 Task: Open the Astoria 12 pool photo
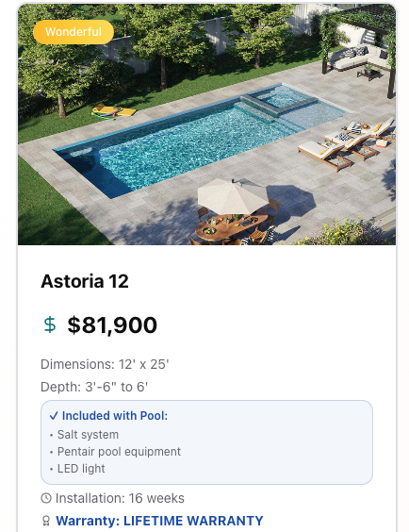(206, 125)
